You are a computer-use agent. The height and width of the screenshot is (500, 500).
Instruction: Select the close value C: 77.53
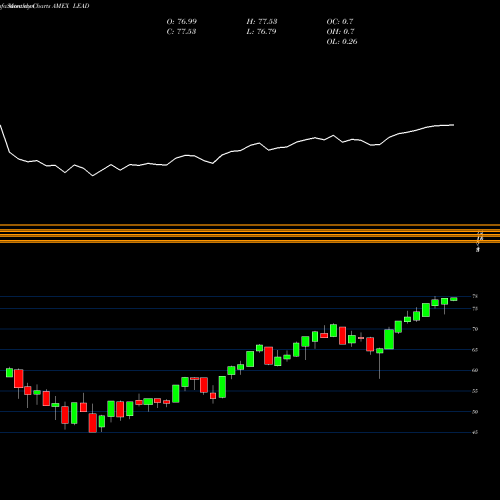click(181, 32)
